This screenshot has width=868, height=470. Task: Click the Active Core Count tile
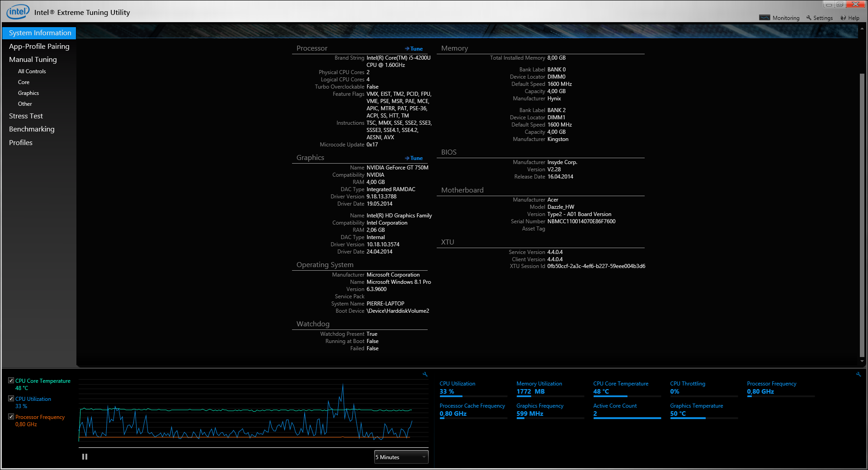coord(627,410)
